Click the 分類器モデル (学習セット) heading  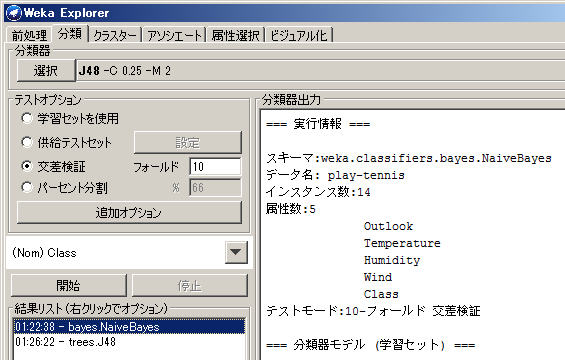click(370, 345)
